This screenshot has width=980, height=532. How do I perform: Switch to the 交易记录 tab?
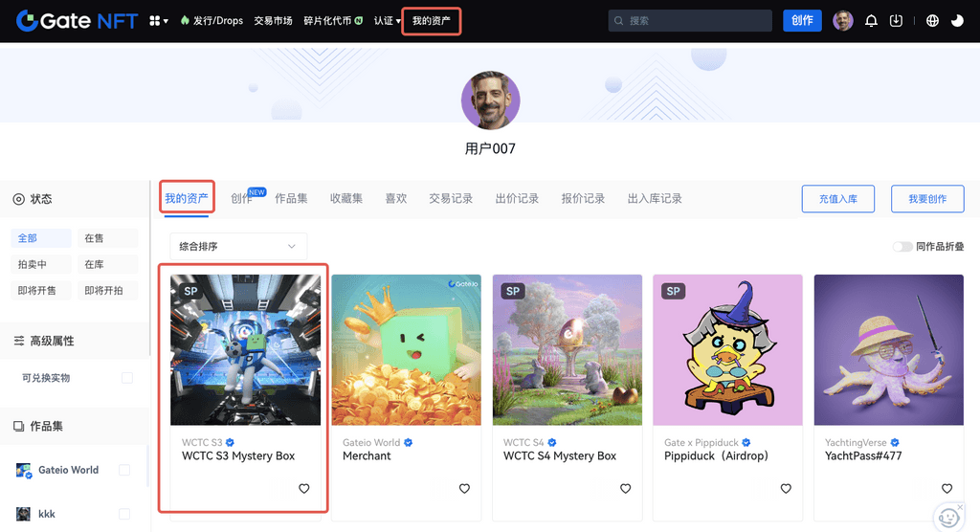(451, 199)
